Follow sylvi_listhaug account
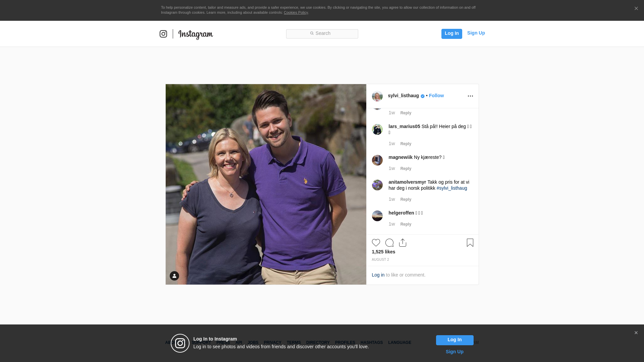 (x=436, y=96)
